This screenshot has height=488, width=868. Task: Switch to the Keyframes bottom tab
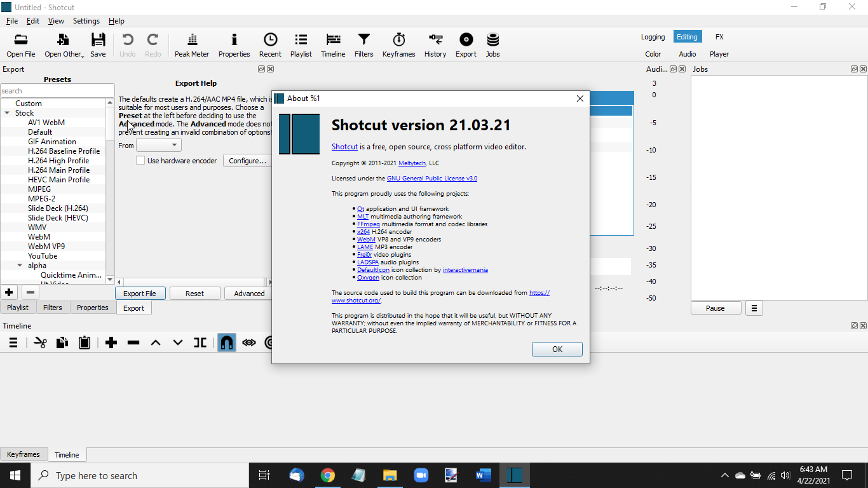tap(24, 454)
